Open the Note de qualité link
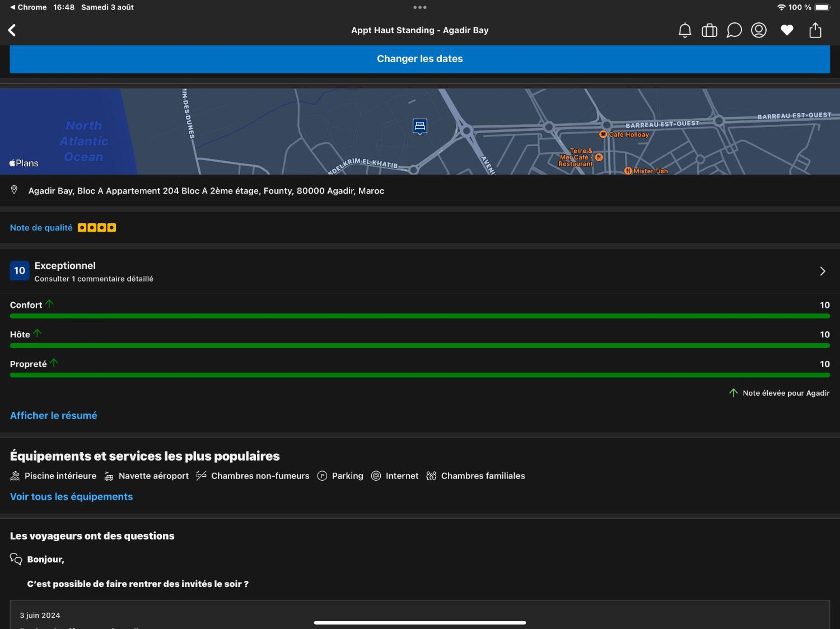The height and width of the screenshot is (629, 840). 41,228
